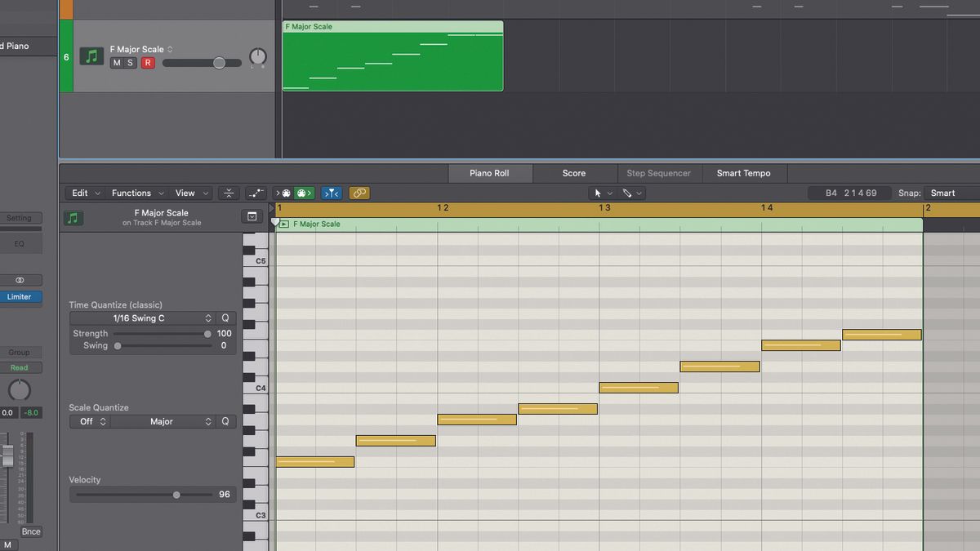Disable record-enable on the F Major Scale track
The width and height of the screenshot is (980, 551).
click(147, 62)
